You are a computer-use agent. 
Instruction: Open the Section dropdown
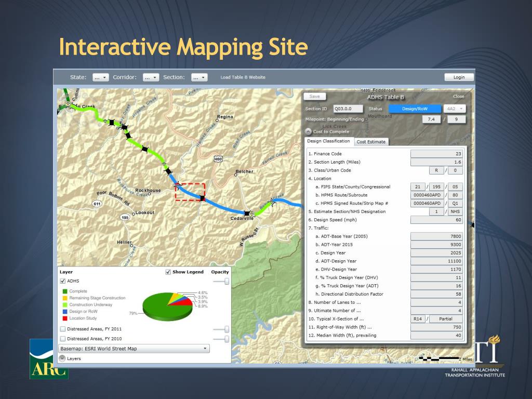[x=199, y=77]
